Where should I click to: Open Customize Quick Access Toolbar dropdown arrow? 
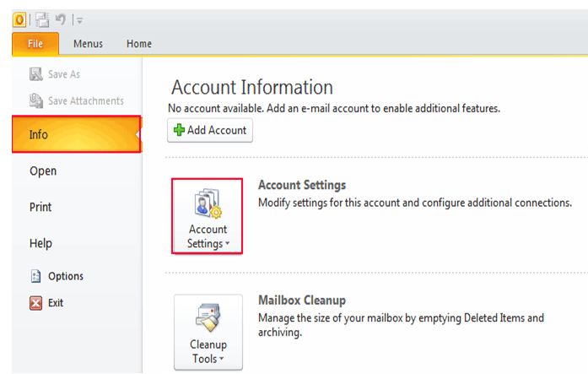point(79,20)
